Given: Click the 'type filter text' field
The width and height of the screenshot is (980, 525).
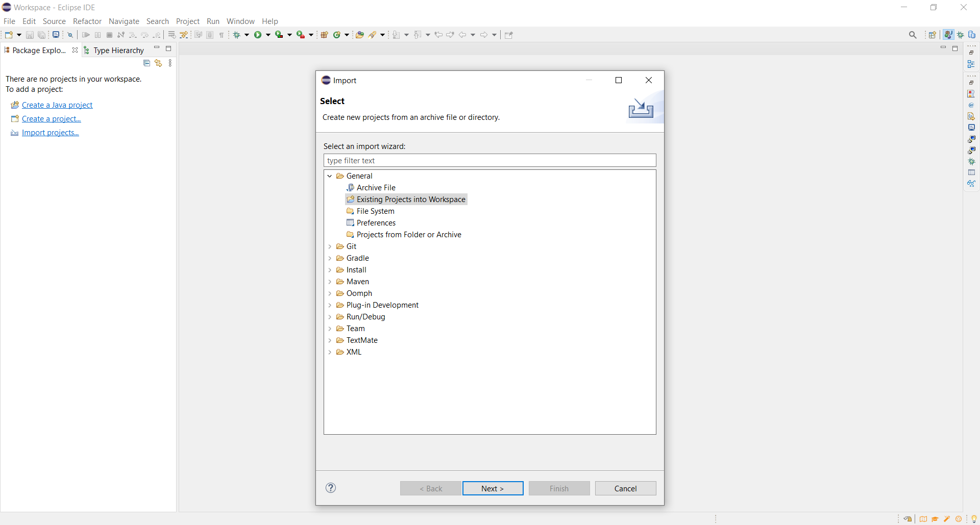Looking at the screenshot, I should (x=489, y=161).
